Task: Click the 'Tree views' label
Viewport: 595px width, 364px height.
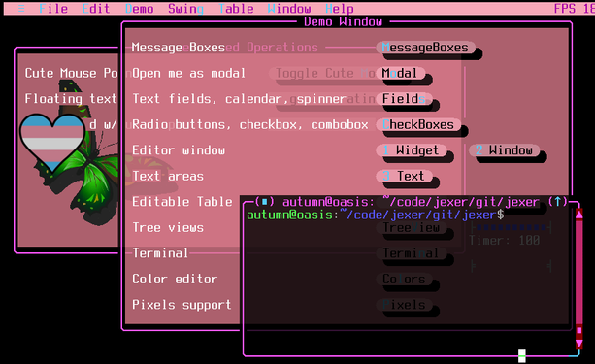Action: (x=168, y=228)
